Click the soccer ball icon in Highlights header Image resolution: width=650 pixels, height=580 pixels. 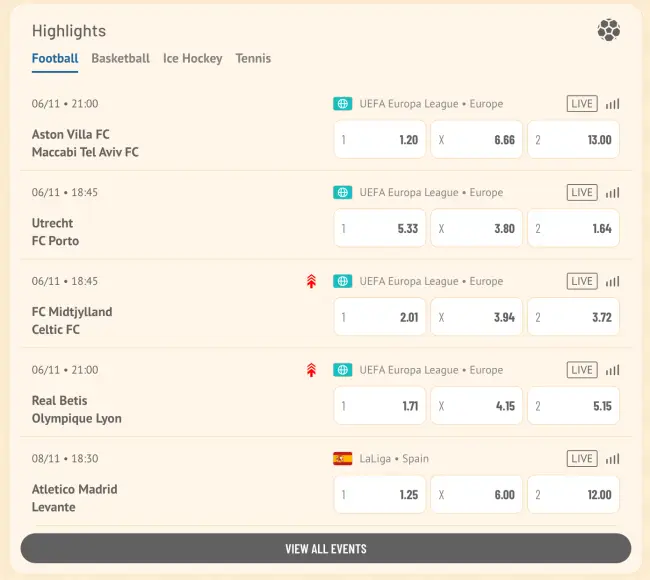[x=608, y=30]
